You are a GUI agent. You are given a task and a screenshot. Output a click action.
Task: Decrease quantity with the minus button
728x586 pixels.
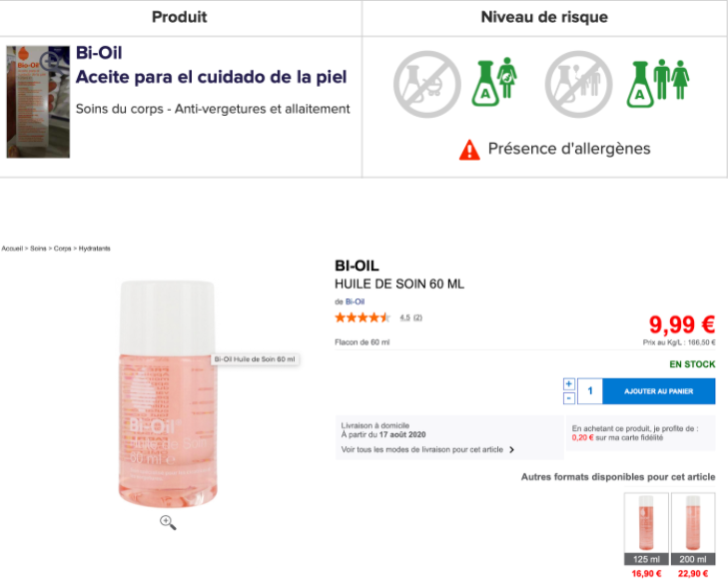(x=569, y=398)
